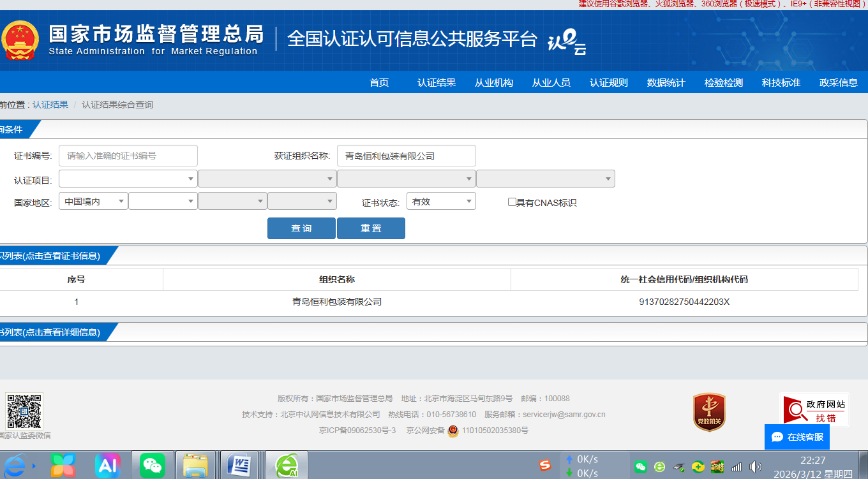868x479 pixels.
Task: Open File Explorer folder in taskbar
Action: click(195, 466)
